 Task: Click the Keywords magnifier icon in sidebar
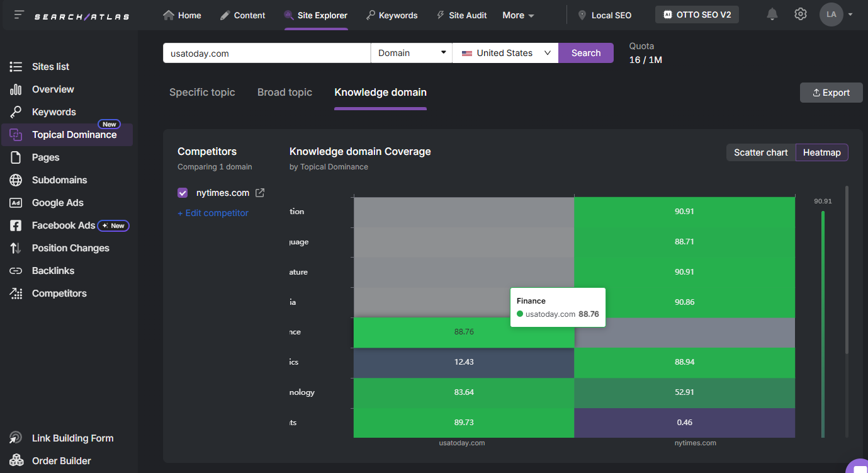[15, 111]
